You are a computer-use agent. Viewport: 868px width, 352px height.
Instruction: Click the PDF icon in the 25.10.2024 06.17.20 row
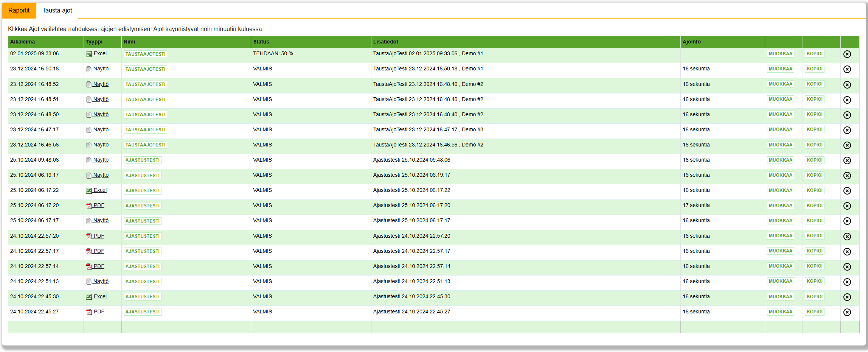click(89, 206)
